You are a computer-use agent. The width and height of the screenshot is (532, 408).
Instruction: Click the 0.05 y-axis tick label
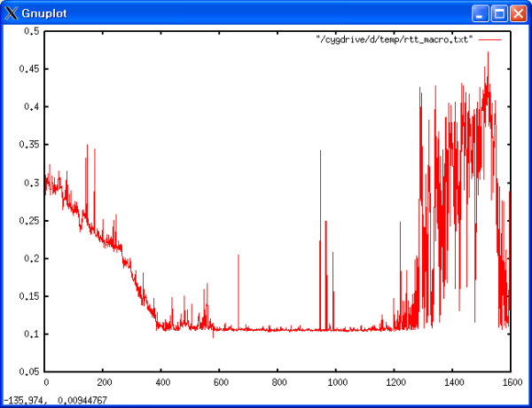(29, 372)
